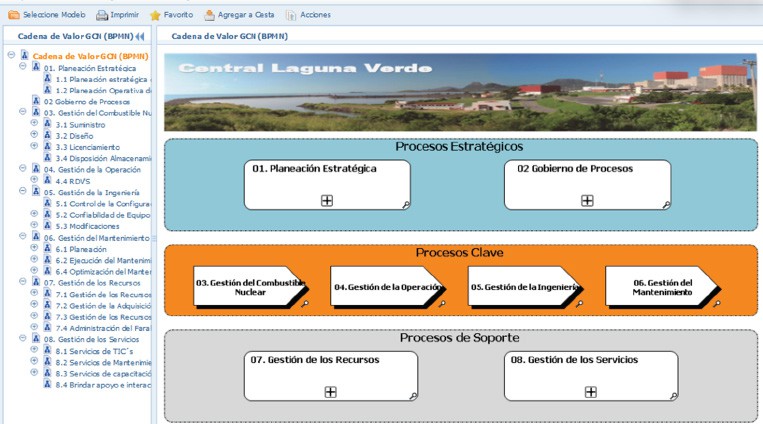This screenshot has height=424, width=763.
Task: Select root Cadena de Valor GCN tree node
Action: point(89,56)
